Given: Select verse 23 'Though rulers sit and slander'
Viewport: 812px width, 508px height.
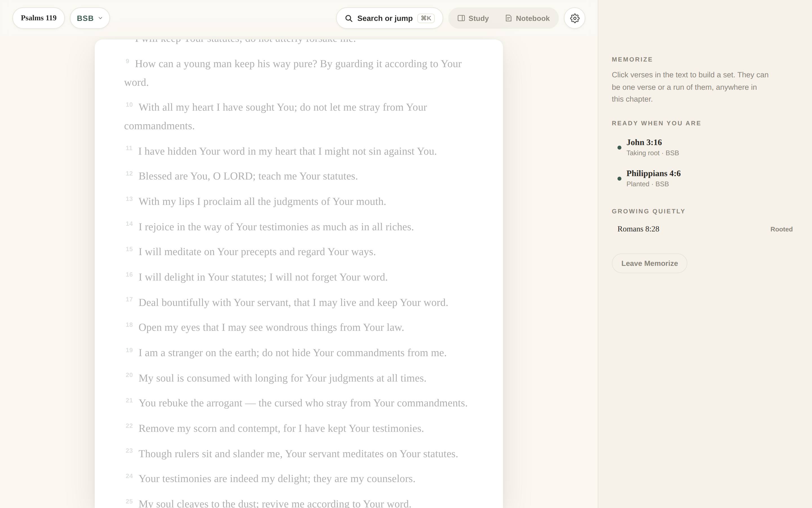Looking at the screenshot, I should (291, 454).
